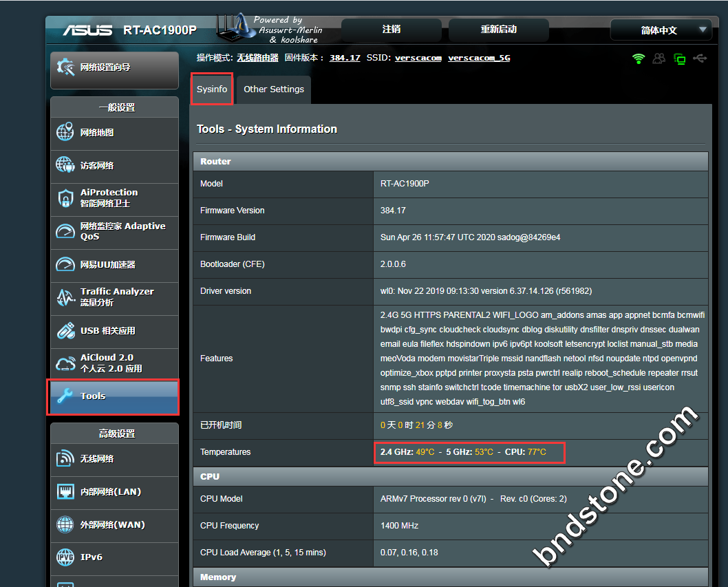Open the 网络地图 menu item
Image resolution: width=728 pixels, height=587 pixels.
[114, 133]
